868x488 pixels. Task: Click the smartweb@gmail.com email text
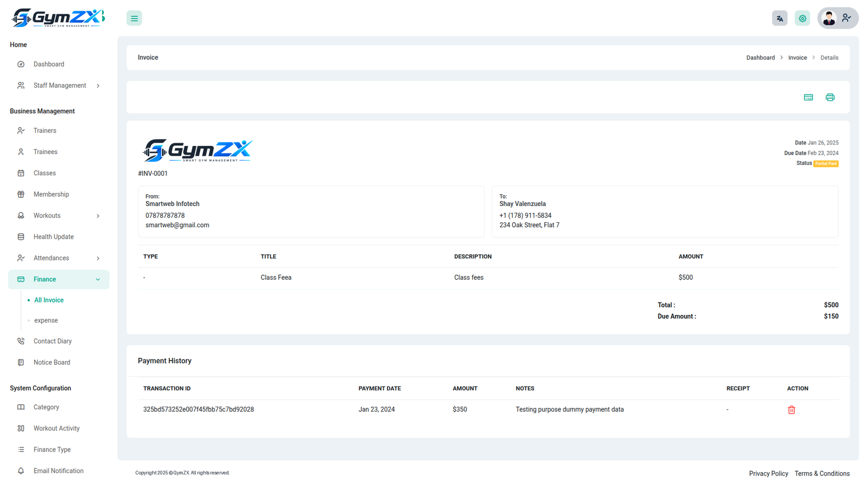click(x=177, y=225)
